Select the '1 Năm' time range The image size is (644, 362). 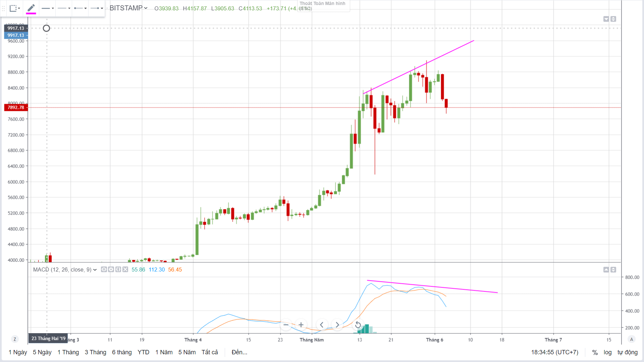(164, 352)
